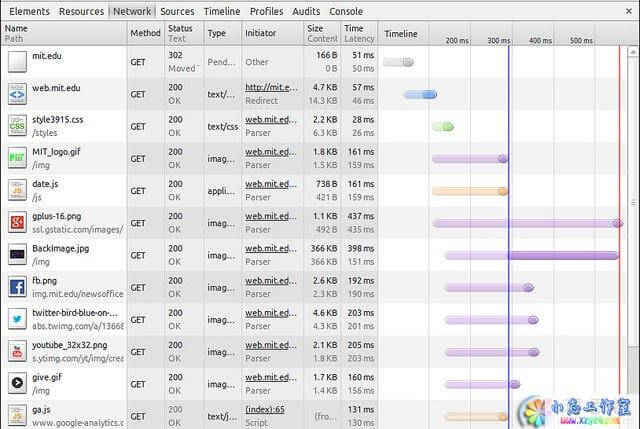Click the mit.edu gray timeline bar
This screenshot has width=640, height=429.
(398, 62)
